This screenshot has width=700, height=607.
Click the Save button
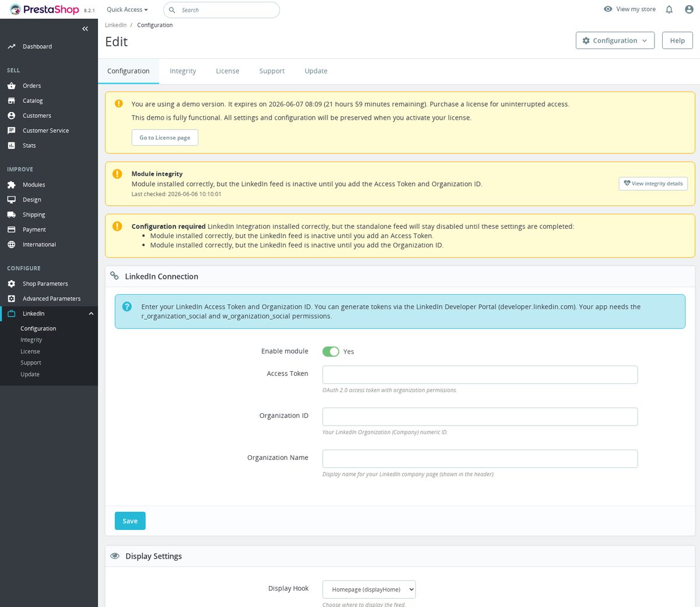[130, 521]
